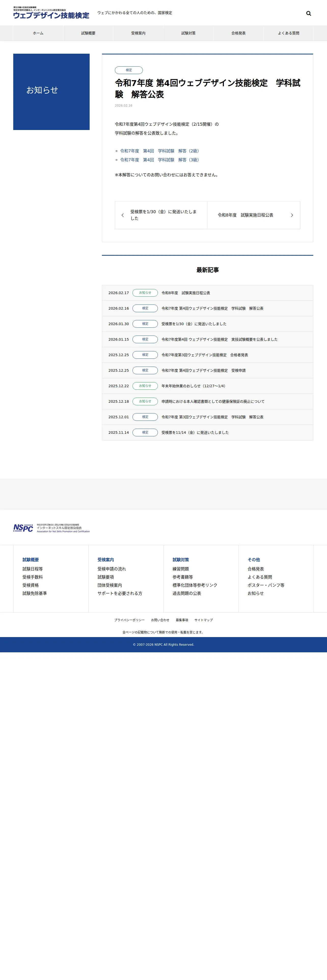Image resolution: width=327 pixels, height=980 pixels.
Task: Open 合格発表 in the footer その他 column
Action: [x=255, y=569]
